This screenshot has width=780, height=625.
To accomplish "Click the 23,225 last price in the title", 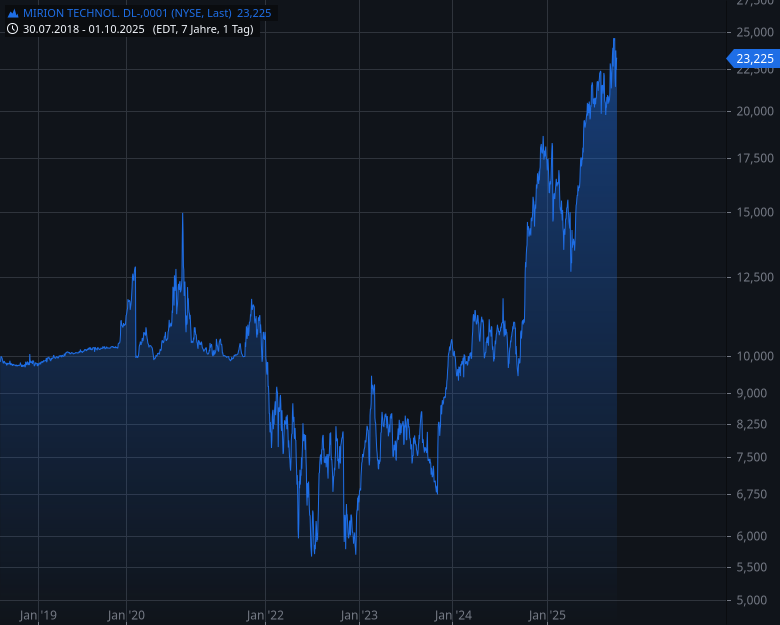I will (x=254, y=13).
